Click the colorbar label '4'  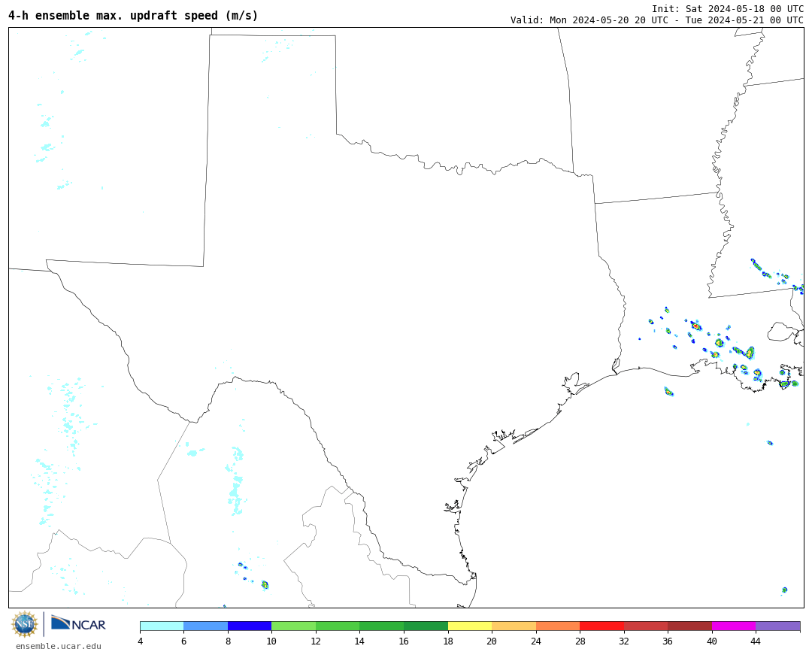point(141,641)
